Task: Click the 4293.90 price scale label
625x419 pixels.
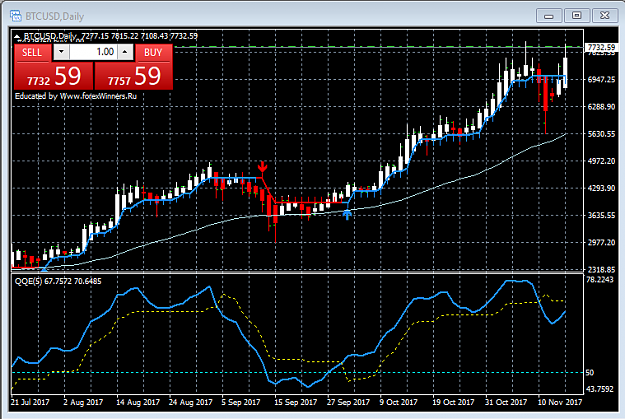Action: (601, 188)
